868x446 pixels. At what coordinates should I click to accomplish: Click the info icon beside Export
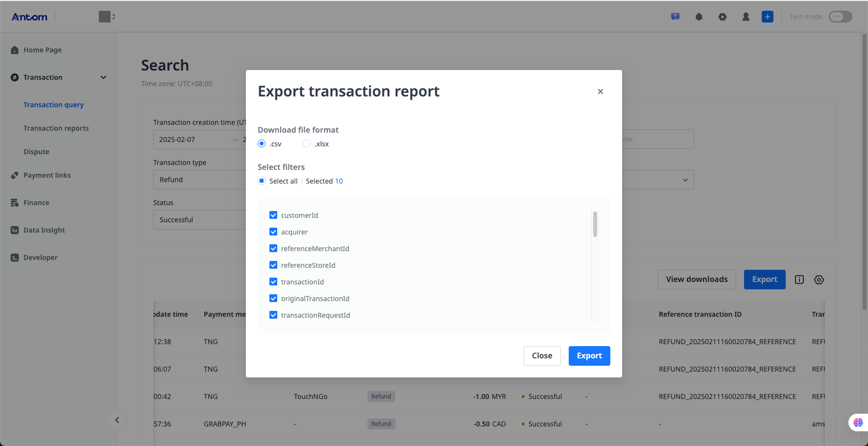(x=799, y=280)
